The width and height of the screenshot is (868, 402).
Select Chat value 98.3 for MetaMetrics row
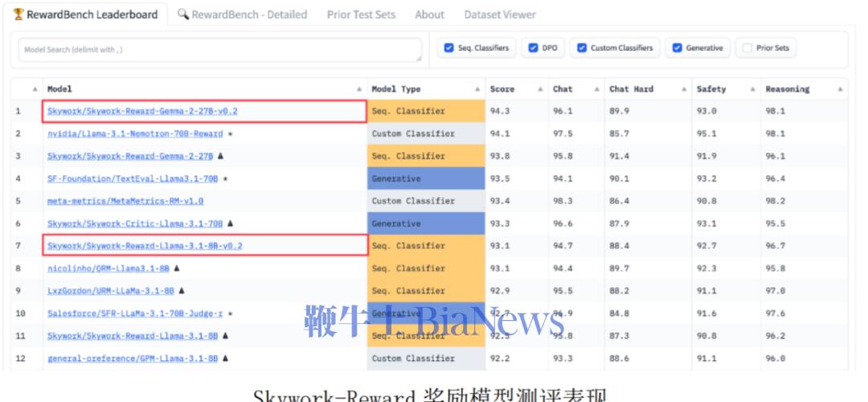click(x=563, y=201)
